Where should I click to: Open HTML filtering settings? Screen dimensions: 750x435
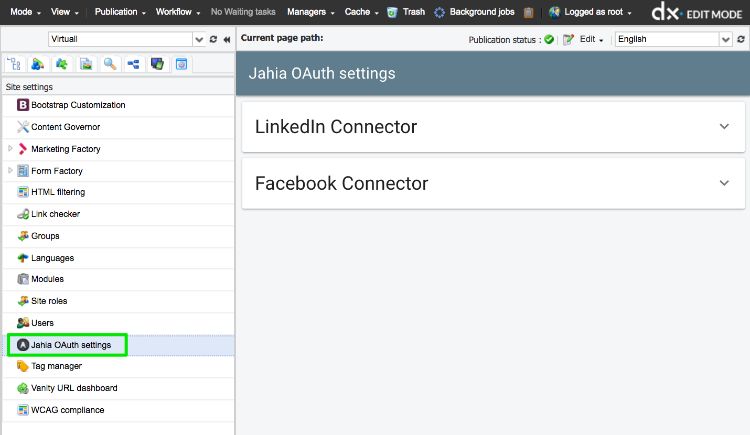coord(58,192)
